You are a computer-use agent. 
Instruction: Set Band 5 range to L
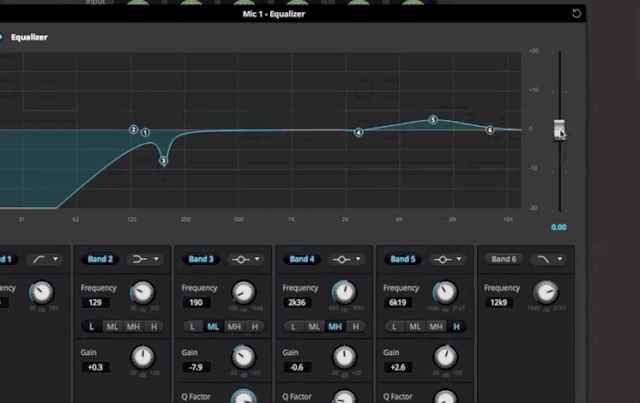[x=394, y=327]
